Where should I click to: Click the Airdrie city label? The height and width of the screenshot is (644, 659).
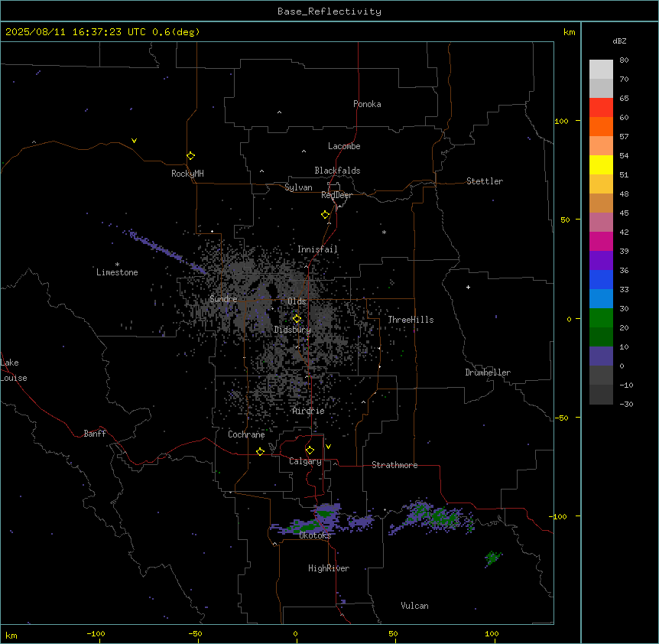point(309,411)
